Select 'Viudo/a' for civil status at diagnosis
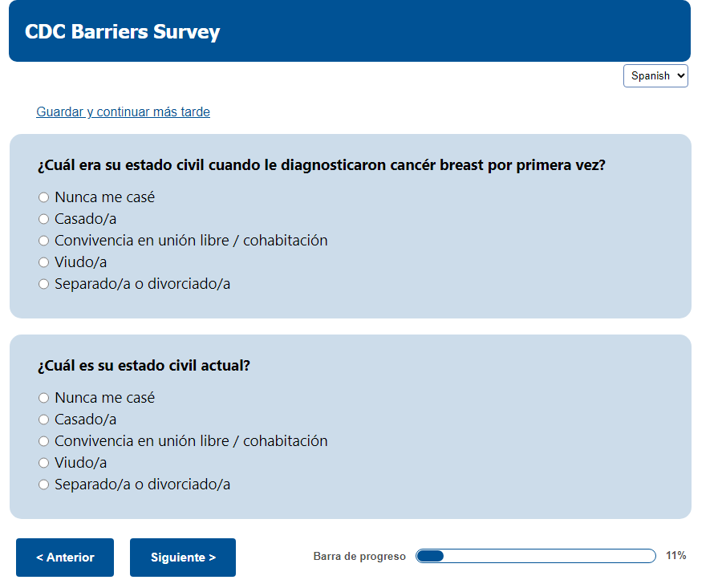 (44, 262)
